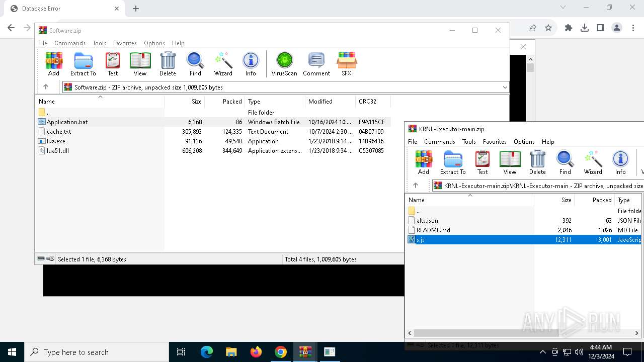The width and height of the screenshot is (644, 362).
Task: Click Find icon in KRNL-Executor-main.zip window
Action: click(x=565, y=162)
